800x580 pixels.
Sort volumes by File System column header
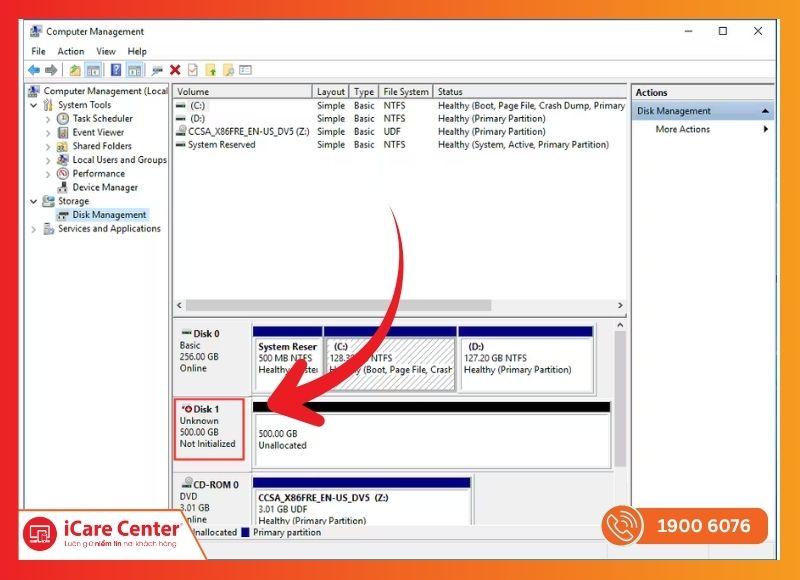tap(406, 92)
